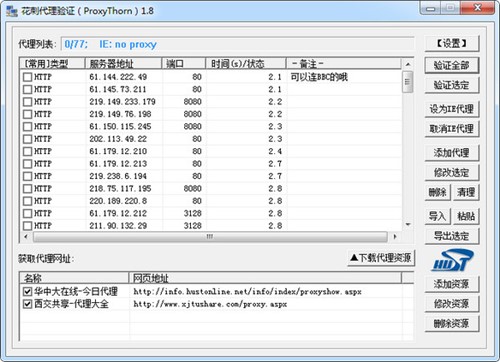
Task: Click 设为IE代理 button
Action: (452, 109)
